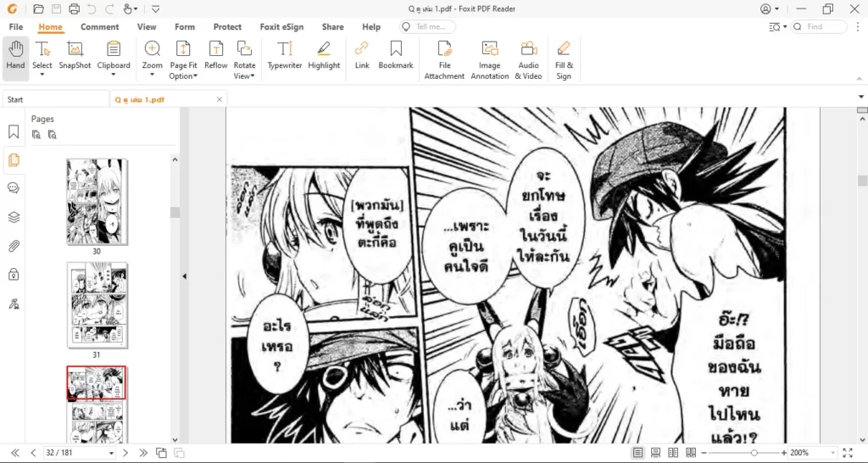This screenshot has width=868, height=463.
Task: Insert an Image Annotation
Action: pyautogui.click(x=489, y=60)
